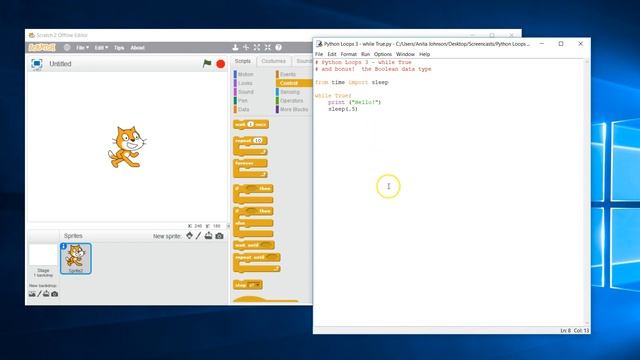This screenshot has height=360, width=640.
Task: Select the Sprite1 thumbnail in Sprites pane
Action: (x=76, y=259)
